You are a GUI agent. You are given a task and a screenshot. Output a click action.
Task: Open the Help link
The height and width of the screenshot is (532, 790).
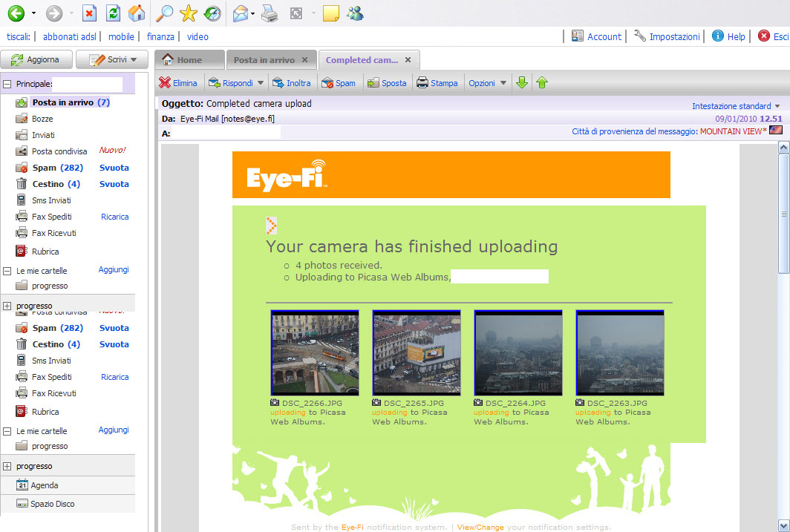point(728,36)
